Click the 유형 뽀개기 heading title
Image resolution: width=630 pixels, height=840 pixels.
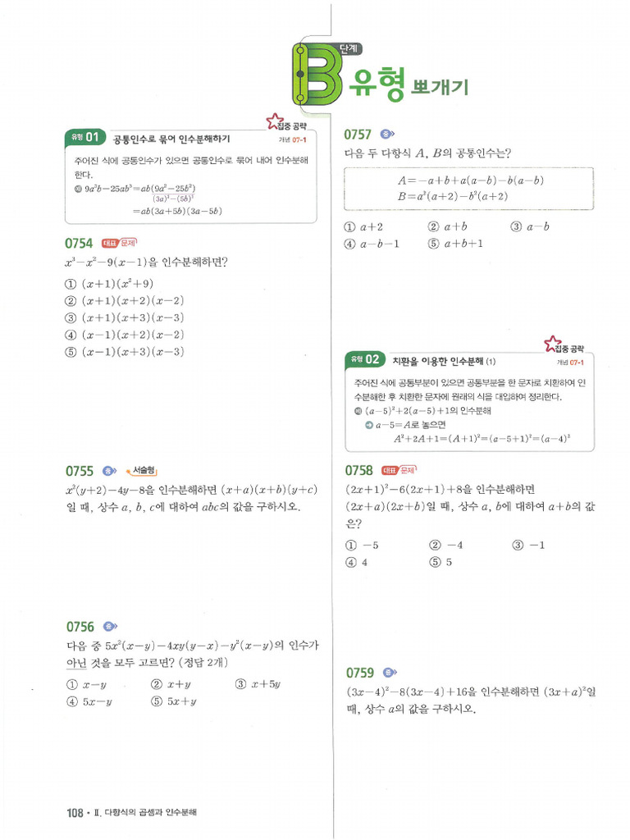[x=409, y=84]
